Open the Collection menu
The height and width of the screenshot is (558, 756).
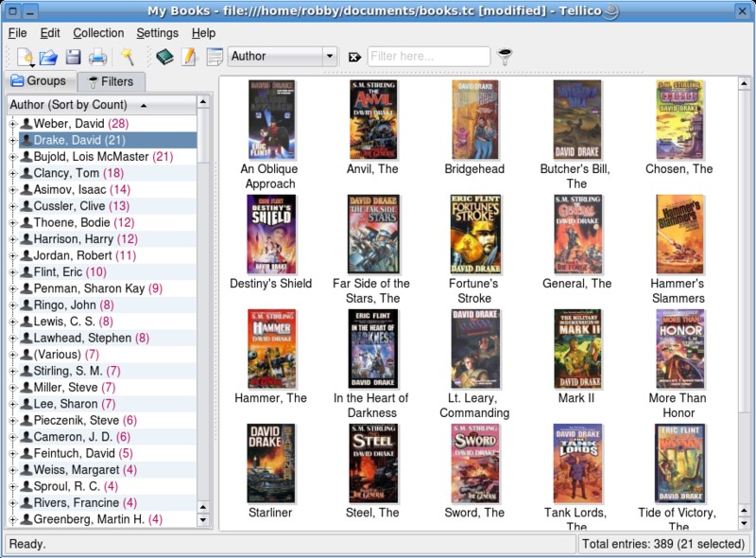[x=98, y=33]
